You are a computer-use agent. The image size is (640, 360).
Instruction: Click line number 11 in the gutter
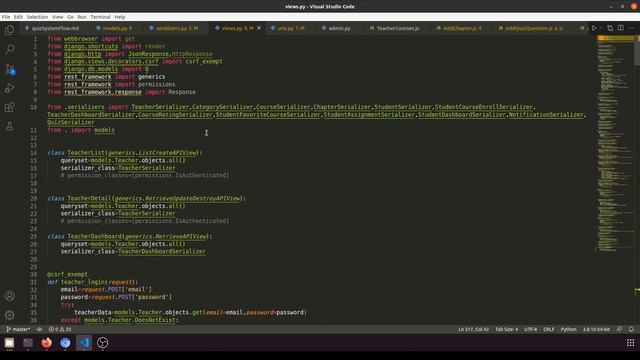pyautogui.click(x=34, y=130)
